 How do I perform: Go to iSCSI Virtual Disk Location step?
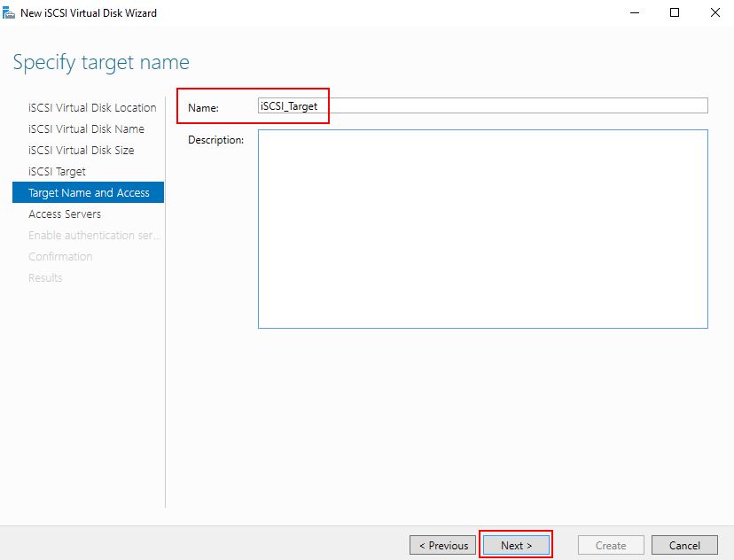(x=92, y=107)
